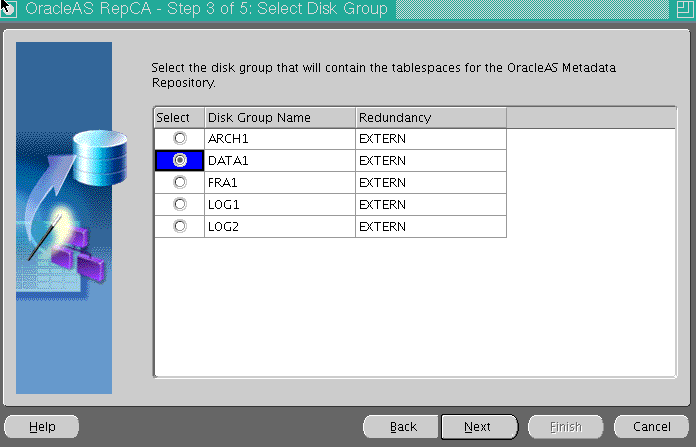Viewport: 696px width, 447px height.
Task: Click EXTERN redundancy cell for DATA1
Action: coord(431,161)
